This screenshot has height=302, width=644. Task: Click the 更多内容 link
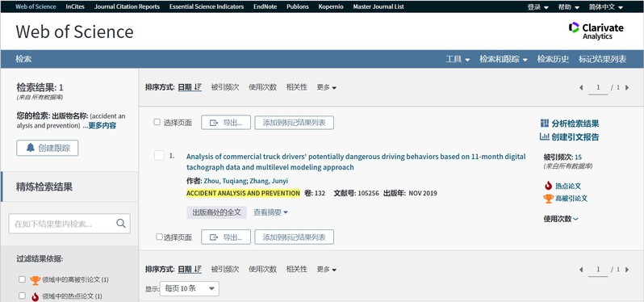coord(102,126)
